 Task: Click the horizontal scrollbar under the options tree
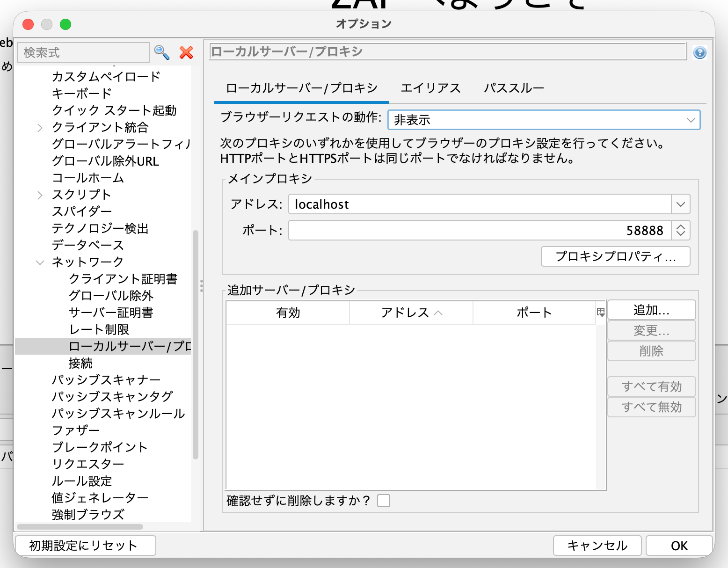(x=80, y=527)
